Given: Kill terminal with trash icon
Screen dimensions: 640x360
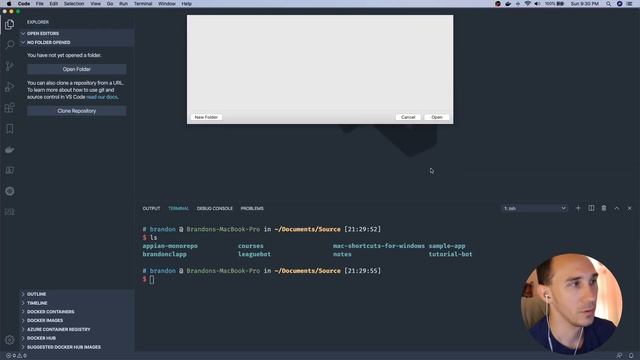Looking at the screenshot, I should tap(604, 208).
